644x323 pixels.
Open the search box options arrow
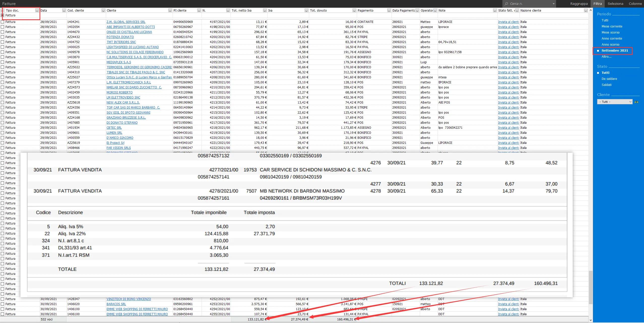point(553,4)
